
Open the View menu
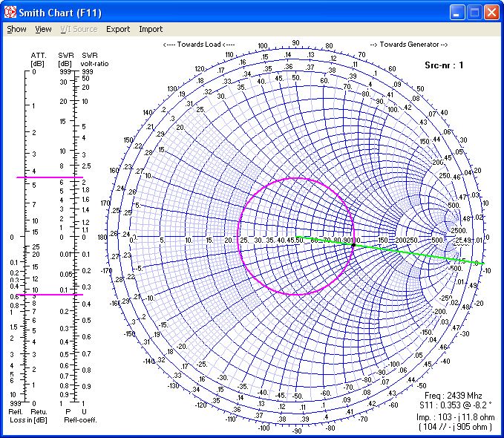pyautogui.click(x=43, y=29)
